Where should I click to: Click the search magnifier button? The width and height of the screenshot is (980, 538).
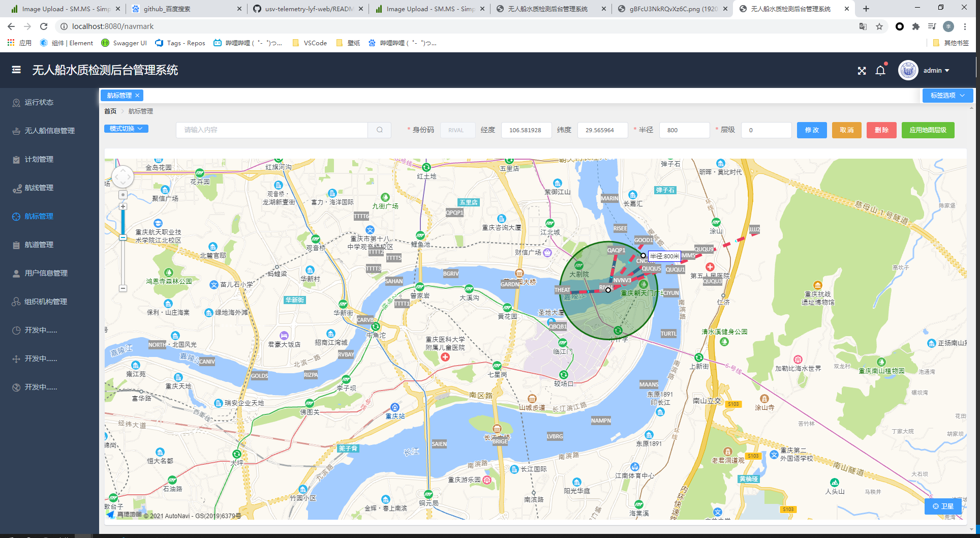[380, 130]
